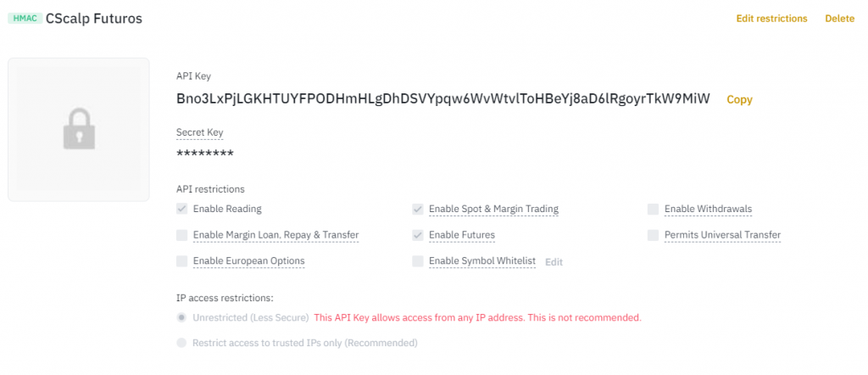Enable European Options checkbox
This screenshot has height=375, width=868.
coord(182,261)
